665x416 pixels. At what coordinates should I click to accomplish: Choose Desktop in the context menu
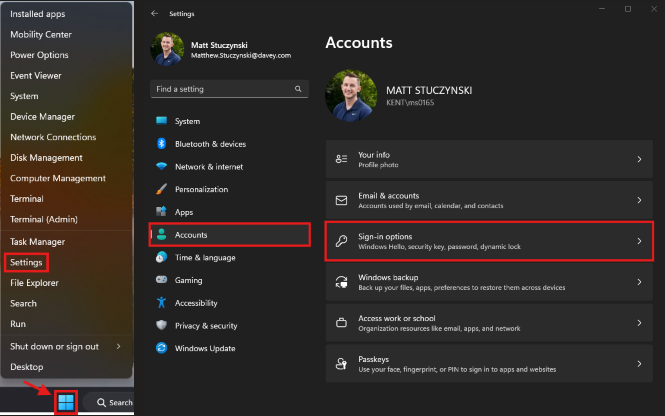click(27, 367)
